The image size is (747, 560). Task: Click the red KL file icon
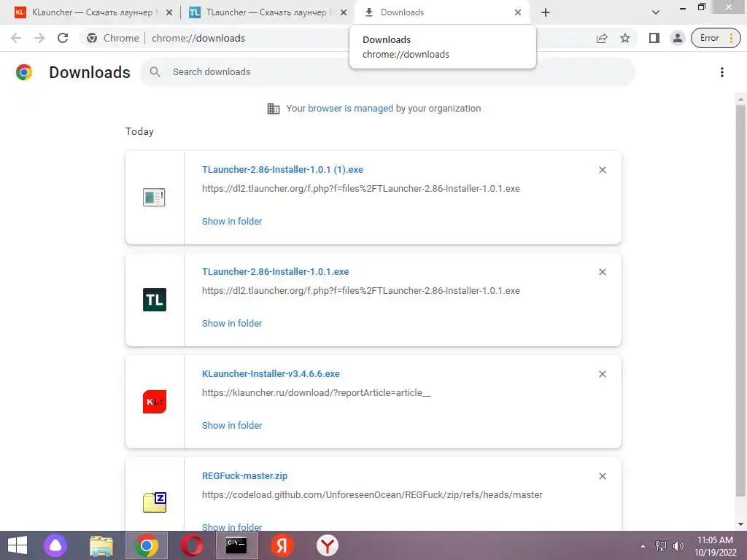[x=155, y=402]
